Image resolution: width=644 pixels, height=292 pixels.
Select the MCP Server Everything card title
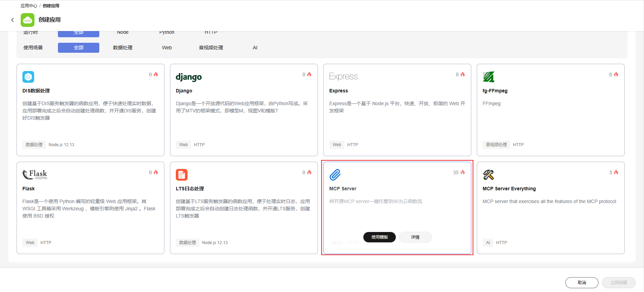[509, 189]
